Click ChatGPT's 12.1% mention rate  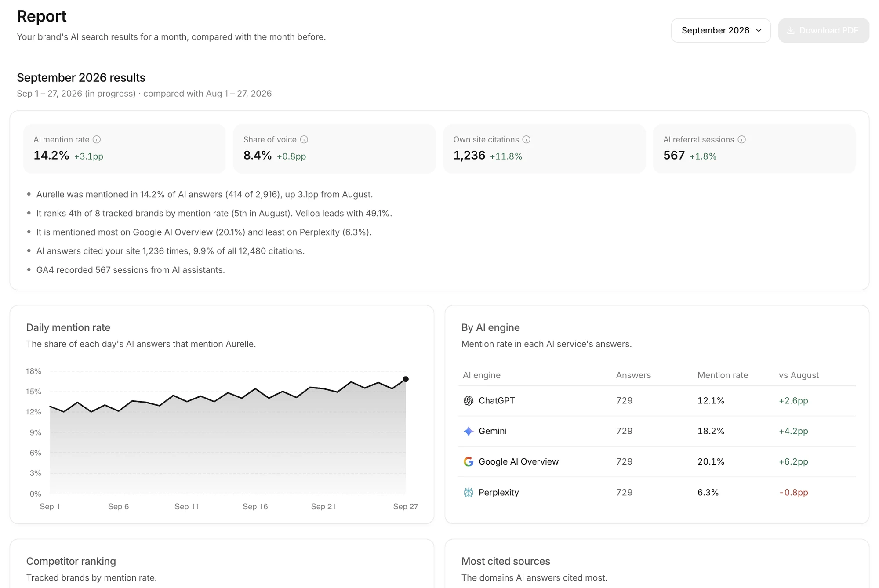(711, 400)
